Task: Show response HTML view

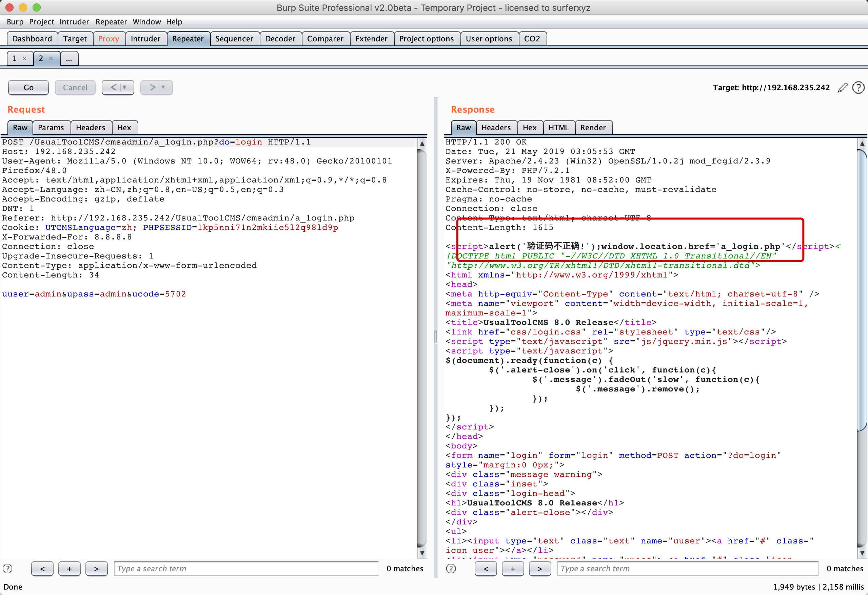Action: pyautogui.click(x=559, y=128)
